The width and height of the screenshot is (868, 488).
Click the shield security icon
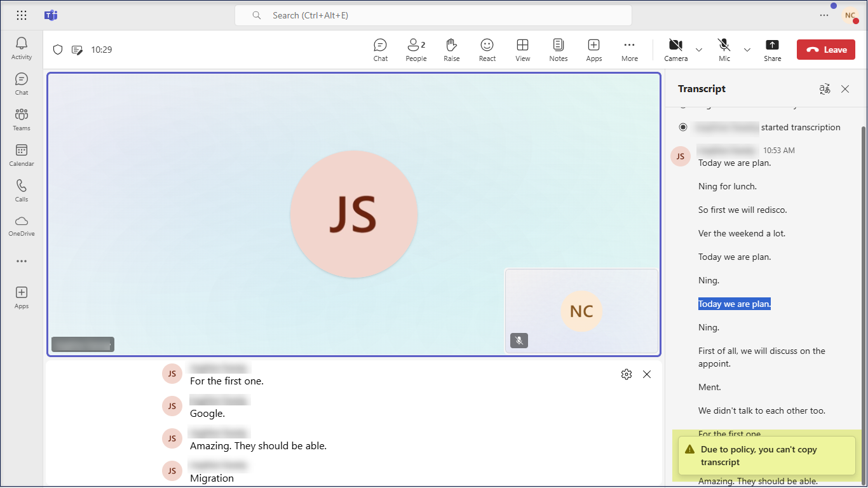point(58,50)
